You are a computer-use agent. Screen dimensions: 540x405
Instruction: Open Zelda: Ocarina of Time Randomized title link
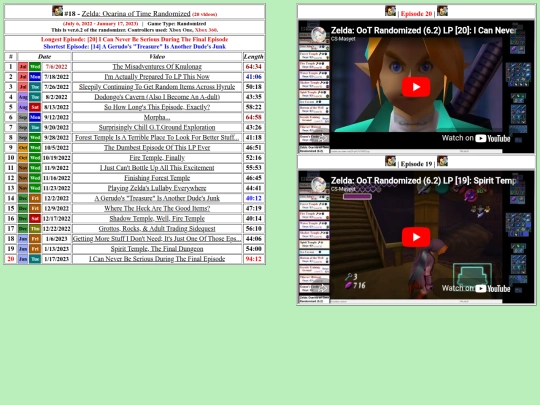[x=136, y=13]
